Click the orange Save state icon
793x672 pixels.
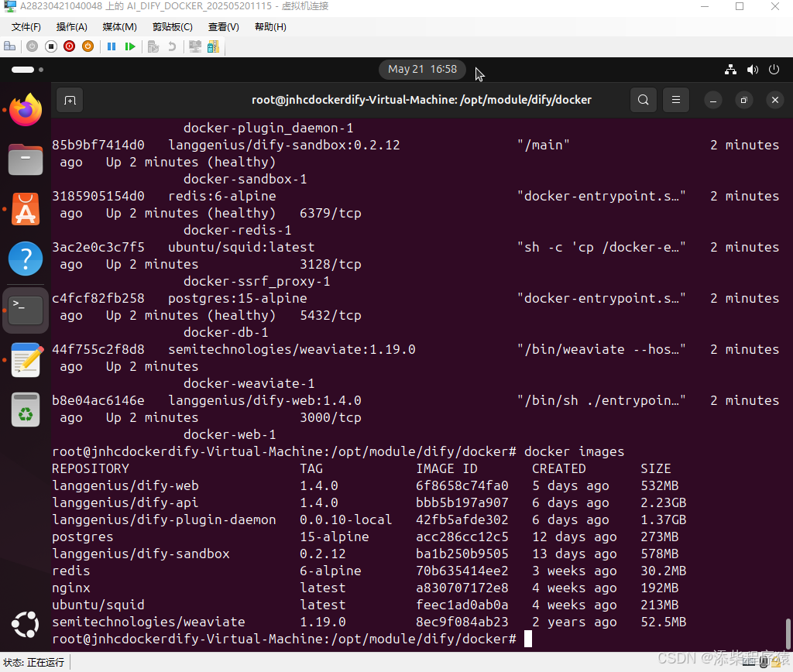click(x=88, y=46)
